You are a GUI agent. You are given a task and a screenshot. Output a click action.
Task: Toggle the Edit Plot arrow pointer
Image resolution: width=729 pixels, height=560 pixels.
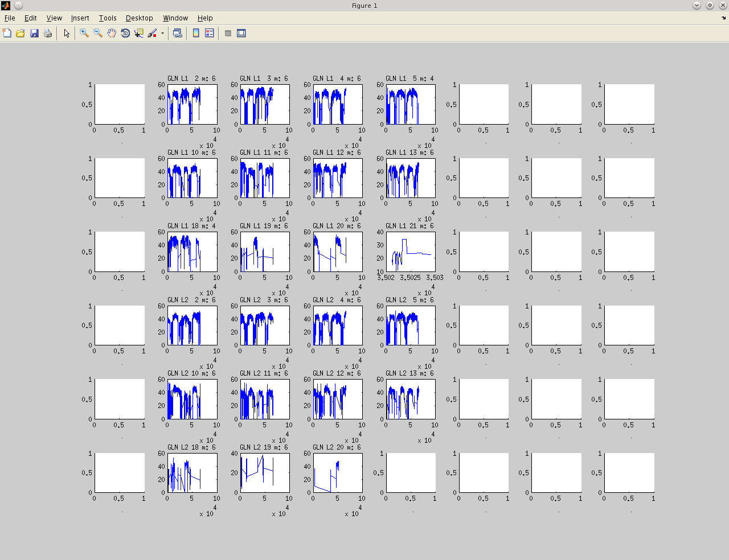click(x=67, y=33)
